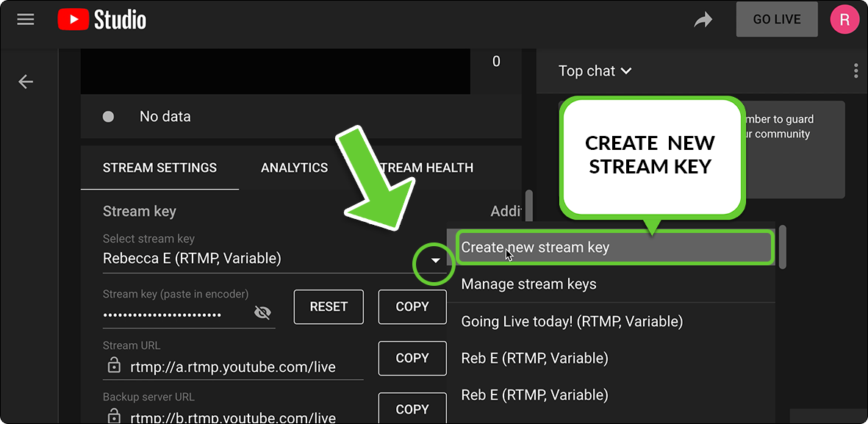Image resolution: width=868 pixels, height=424 pixels.
Task: Click the GO LIVE button
Action: tap(777, 19)
